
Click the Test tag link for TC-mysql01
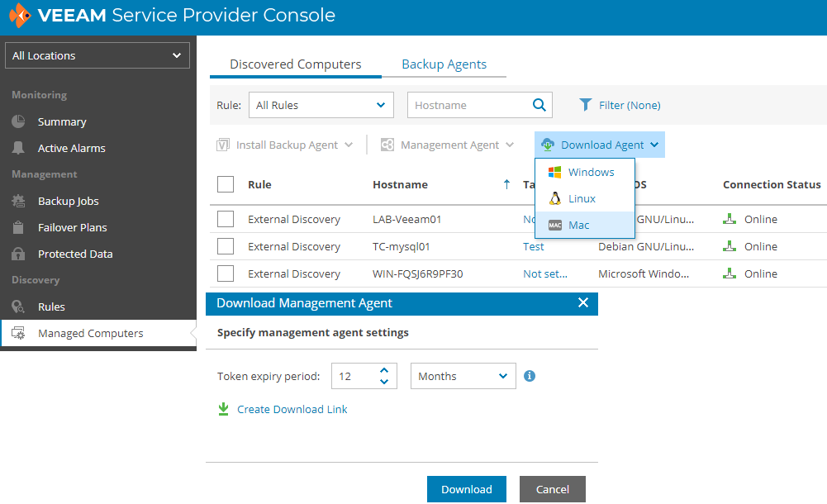[533, 246]
